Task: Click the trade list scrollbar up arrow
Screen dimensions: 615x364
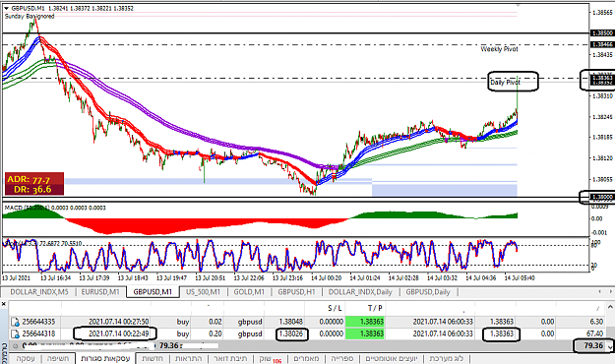Action: (x=611, y=306)
